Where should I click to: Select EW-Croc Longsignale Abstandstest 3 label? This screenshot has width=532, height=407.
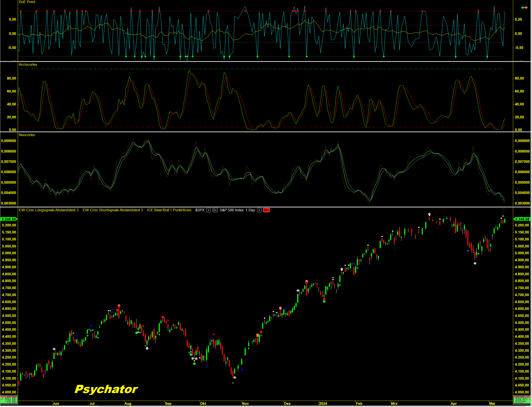pos(48,210)
